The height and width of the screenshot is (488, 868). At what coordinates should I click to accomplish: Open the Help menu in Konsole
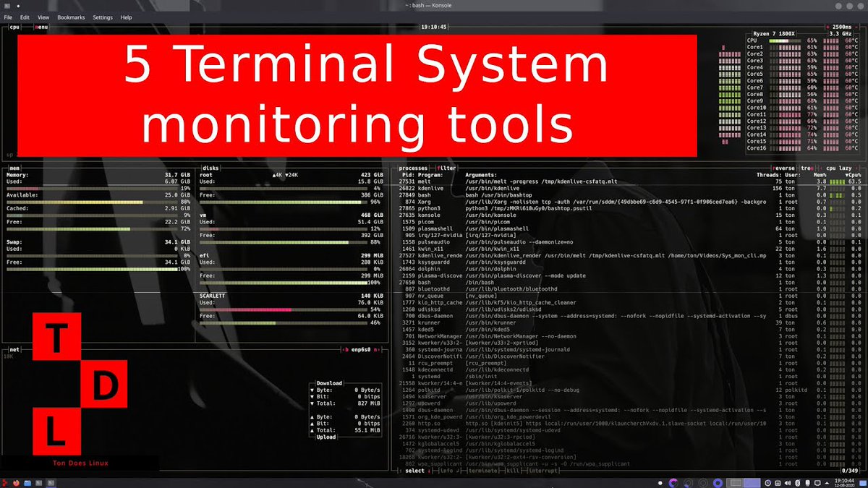pyautogui.click(x=127, y=17)
